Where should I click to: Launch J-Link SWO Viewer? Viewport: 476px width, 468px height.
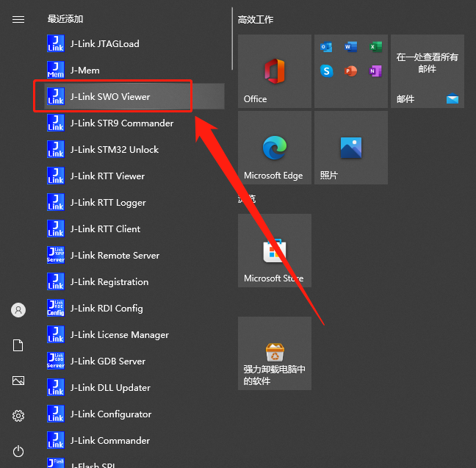134,96
